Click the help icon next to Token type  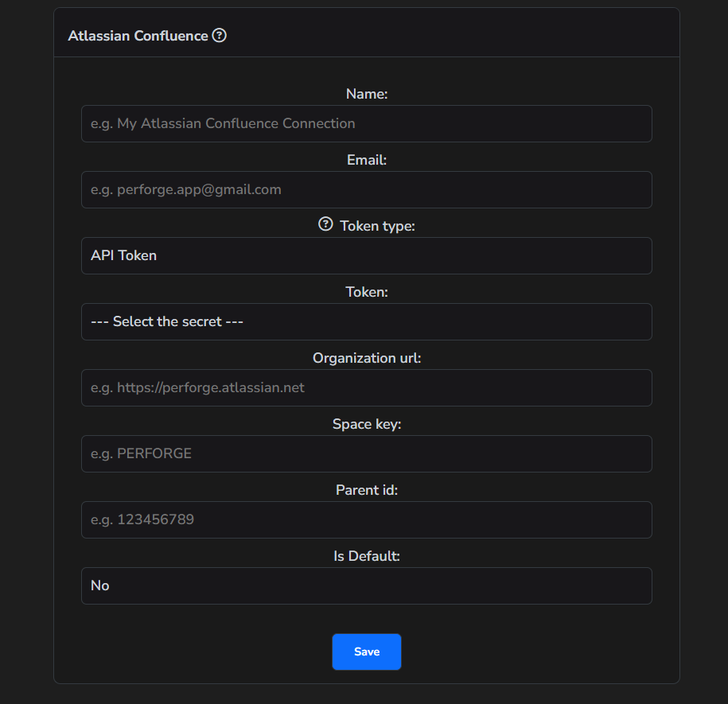(x=325, y=224)
